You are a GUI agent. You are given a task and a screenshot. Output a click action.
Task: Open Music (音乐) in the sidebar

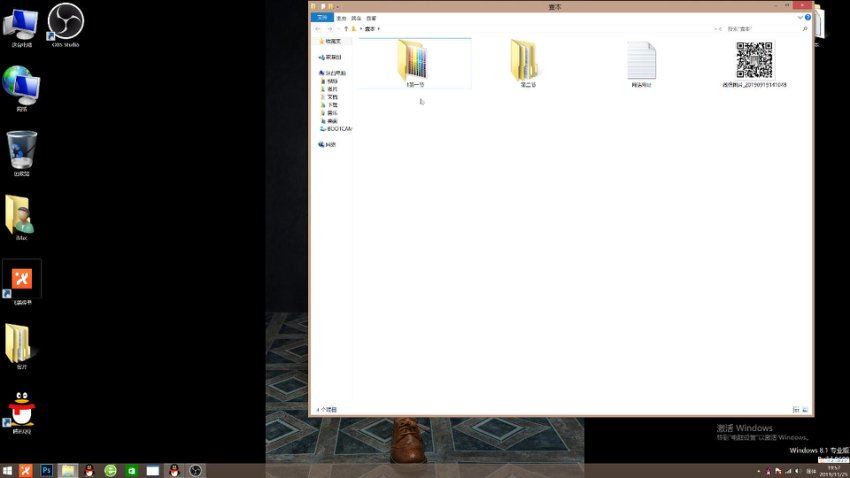[330, 113]
